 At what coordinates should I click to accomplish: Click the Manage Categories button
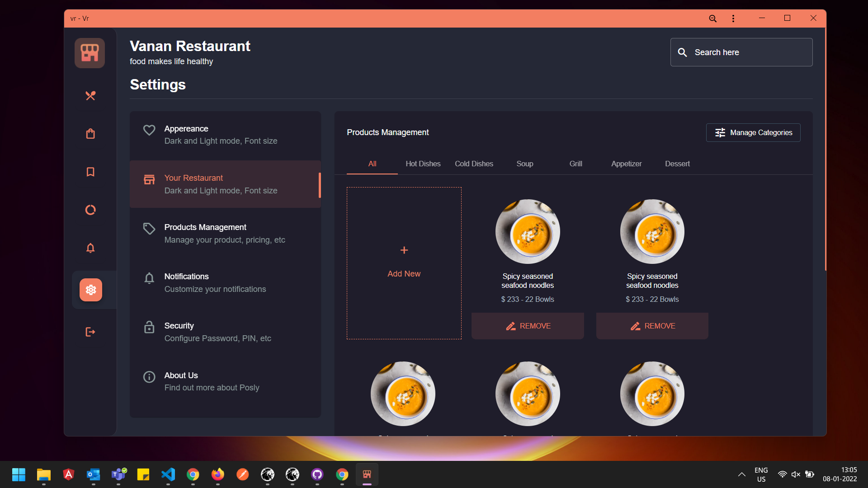[x=753, y=132]
